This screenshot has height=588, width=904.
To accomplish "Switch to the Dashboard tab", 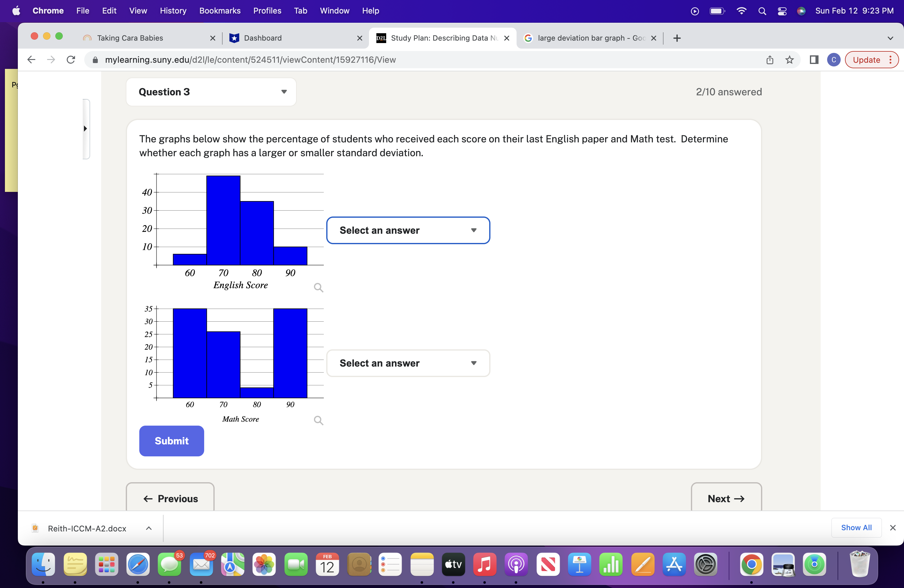I will (263, 38).
